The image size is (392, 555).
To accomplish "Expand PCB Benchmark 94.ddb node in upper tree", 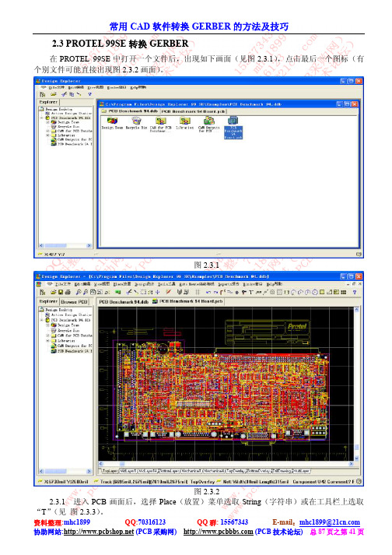I will click(42, 118).
